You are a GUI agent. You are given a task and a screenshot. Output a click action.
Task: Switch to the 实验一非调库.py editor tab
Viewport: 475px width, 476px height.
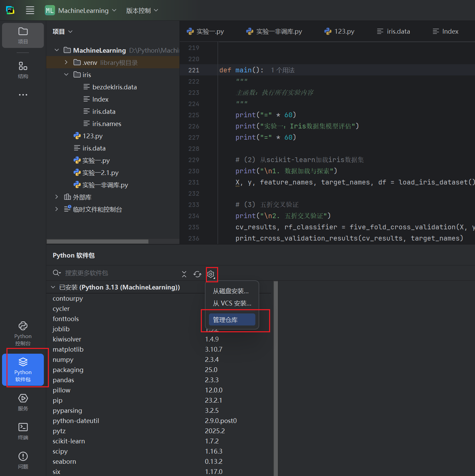pyautogui.click(x=274, y=32)
